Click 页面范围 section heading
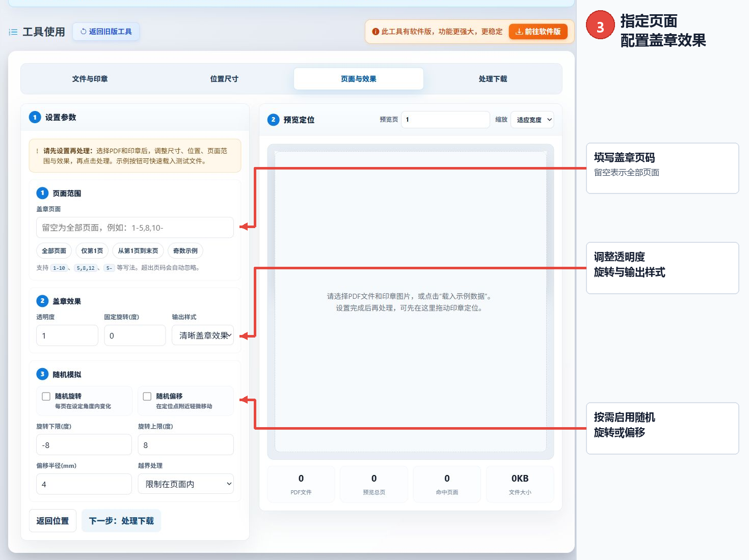Screen dimensions: 749x560 tap(67, 193)
